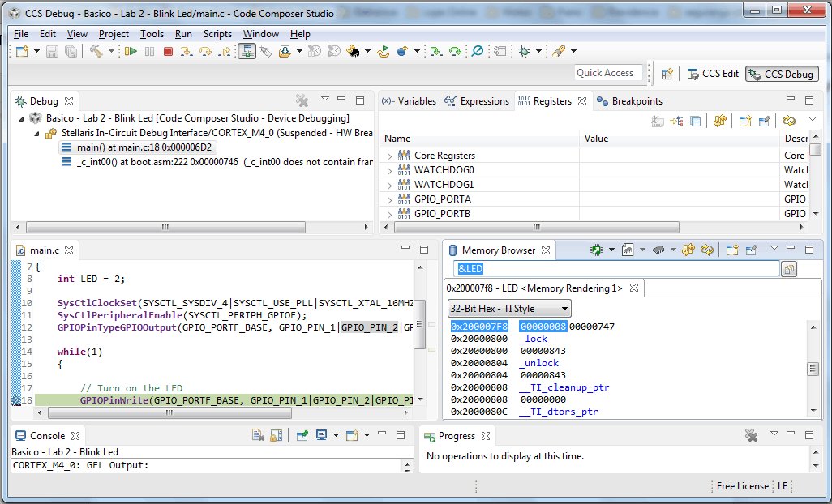Click the &LED address input field
The width and height of the screenshot is (832, 504).
pyautogui.click(x=616, y=269)
